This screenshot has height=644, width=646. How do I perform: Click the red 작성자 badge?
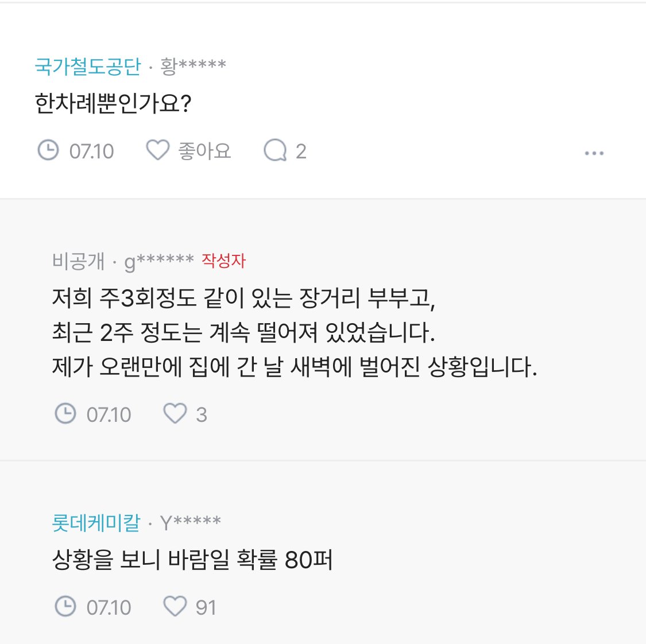(223, 261)
